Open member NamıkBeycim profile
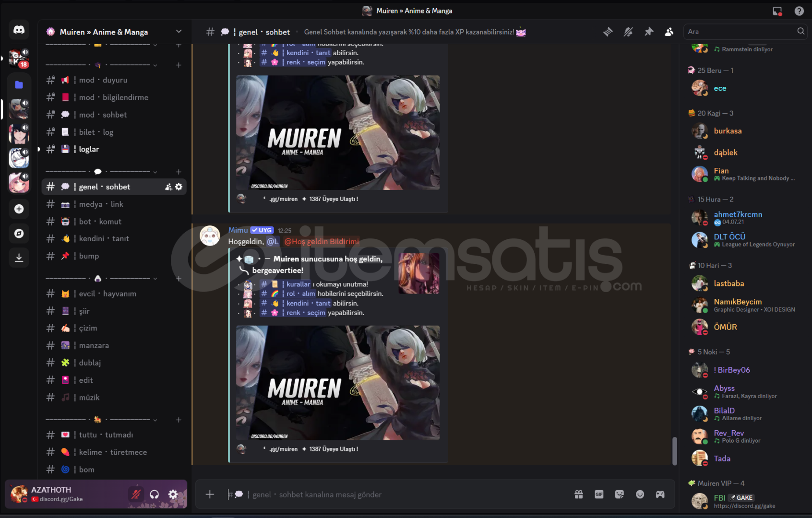The height and width of the screenshot is (518, 812). (744, 305)
